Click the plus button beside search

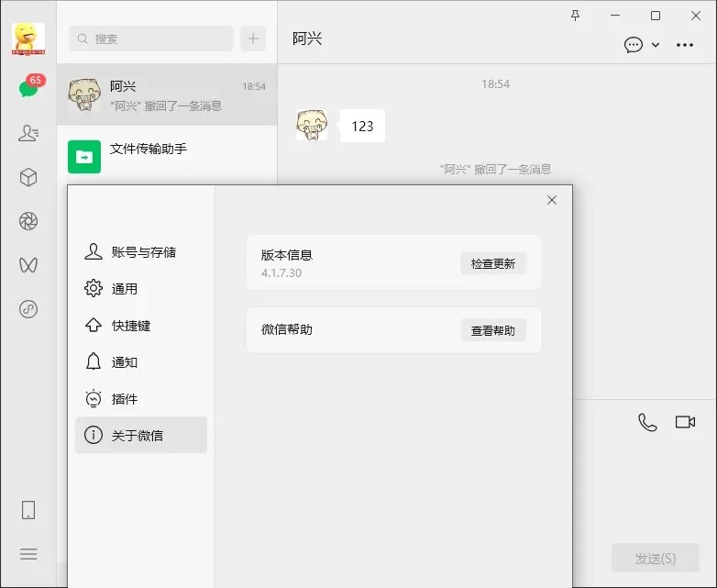pos(253,39)
